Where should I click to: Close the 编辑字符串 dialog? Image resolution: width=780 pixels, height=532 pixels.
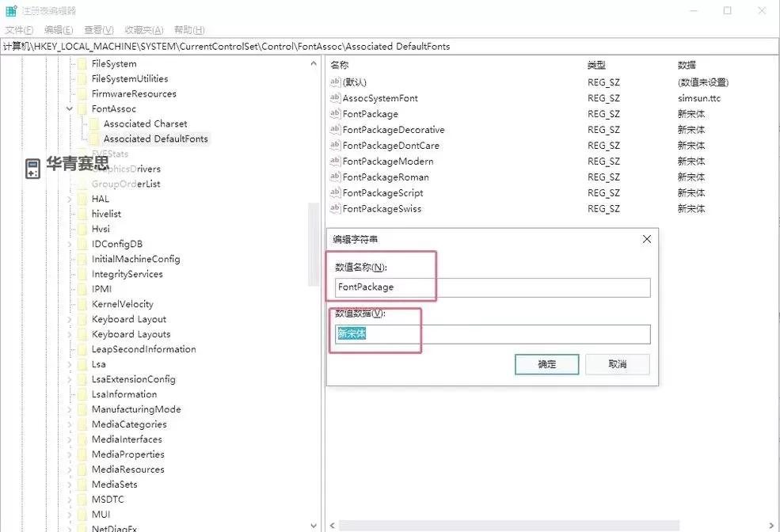tap(646, 239)
